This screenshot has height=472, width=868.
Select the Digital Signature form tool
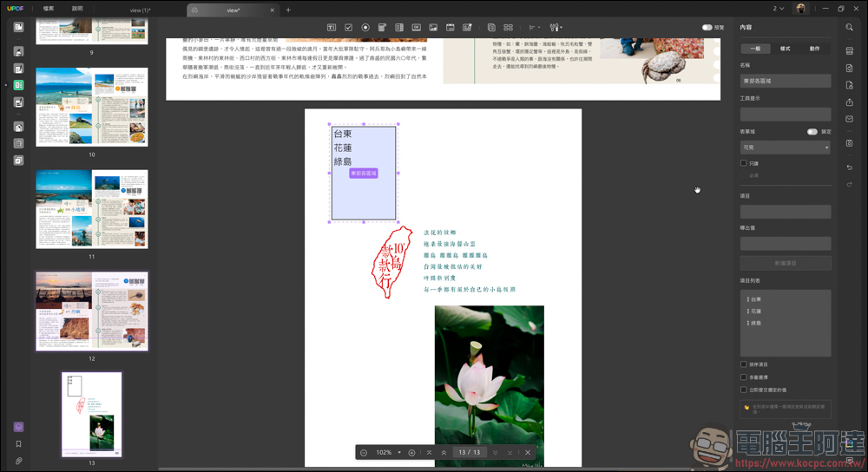[467, 27]
